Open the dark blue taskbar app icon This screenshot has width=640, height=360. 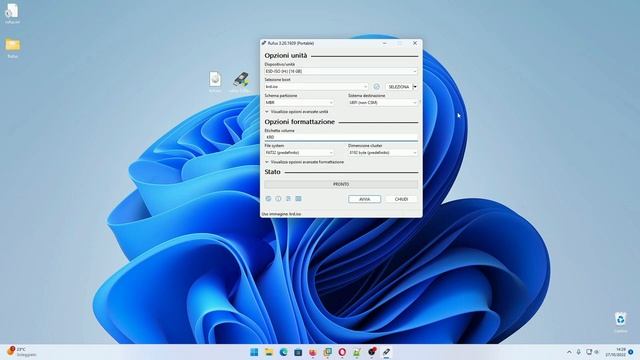pyautogui.click(x=298, y=352)
